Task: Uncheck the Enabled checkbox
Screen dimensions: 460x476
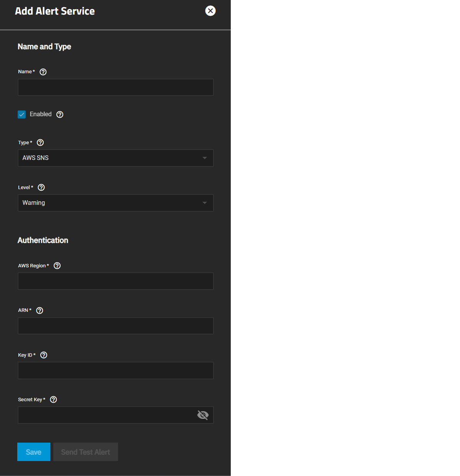Action: click(x=22, y=114)
